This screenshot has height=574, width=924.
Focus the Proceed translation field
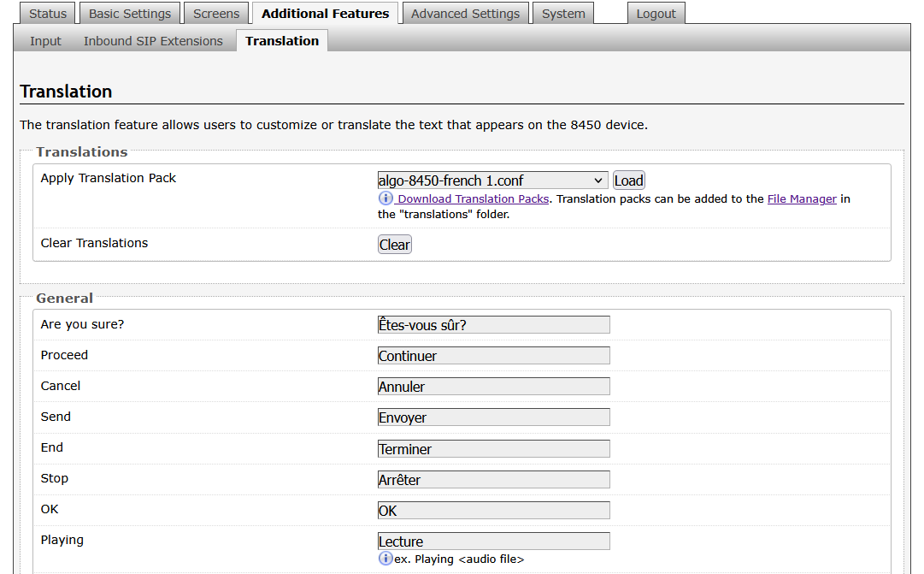(493, 356)
